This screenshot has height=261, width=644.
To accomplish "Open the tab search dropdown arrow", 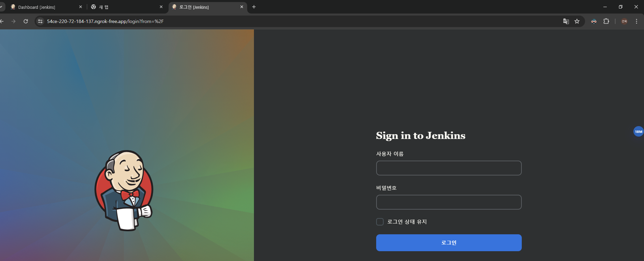I will pos(1,7).
